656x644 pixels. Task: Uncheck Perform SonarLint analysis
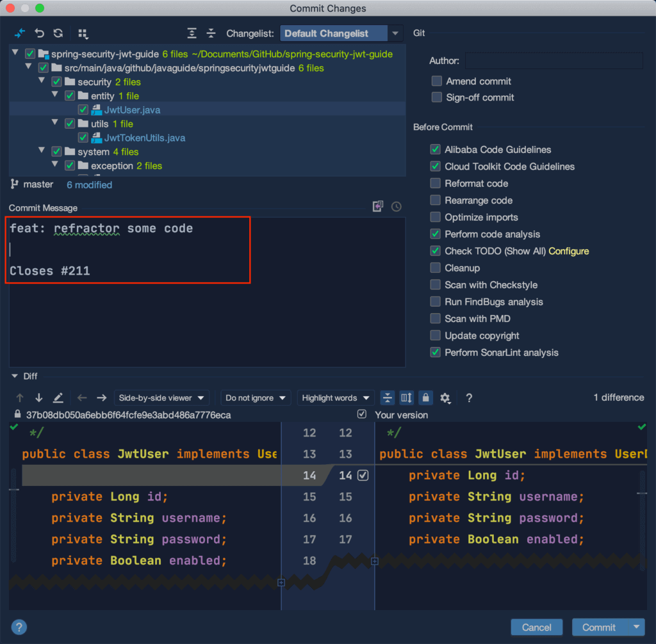(435, 352)
